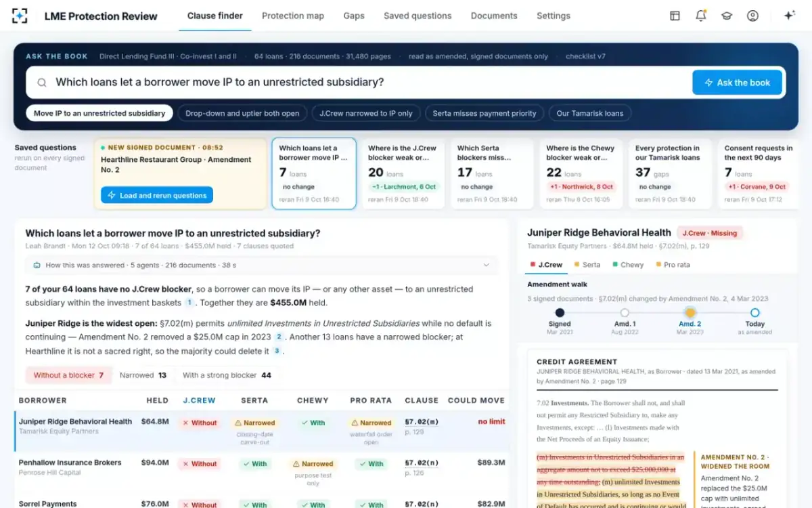Click Juniper Ridge Serta Narrowed badge

click(x=254, y=423)
